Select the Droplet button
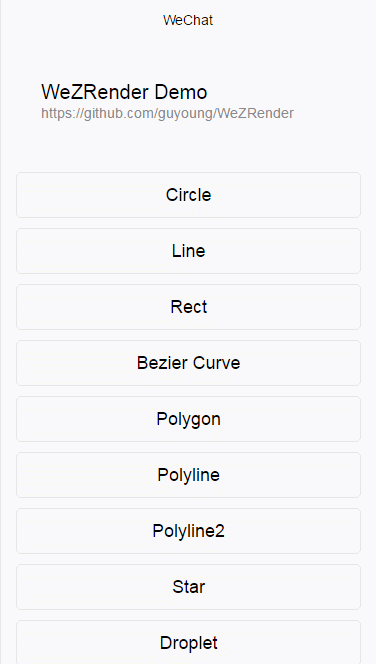Screen dimensions: 376x664 point(188,642)
